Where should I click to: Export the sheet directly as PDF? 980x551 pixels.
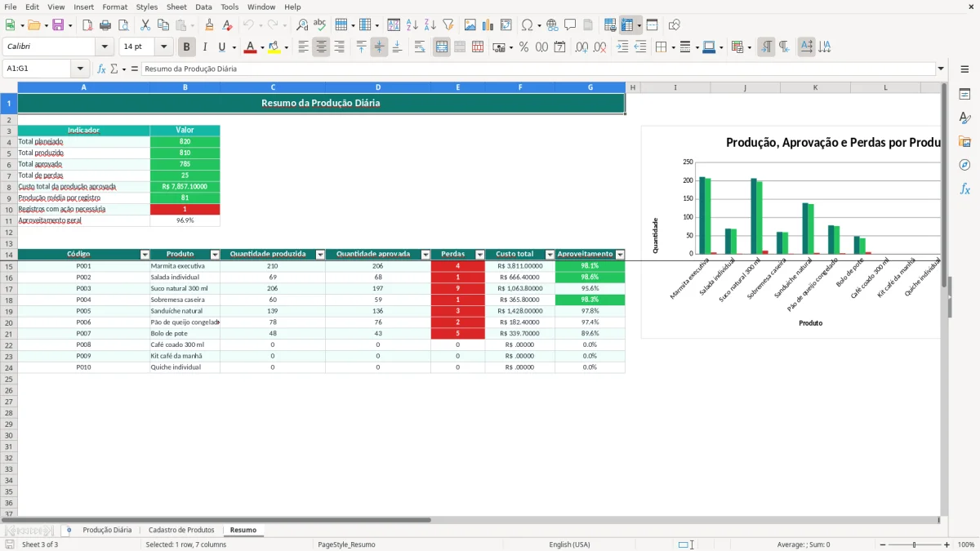point(87,25)
